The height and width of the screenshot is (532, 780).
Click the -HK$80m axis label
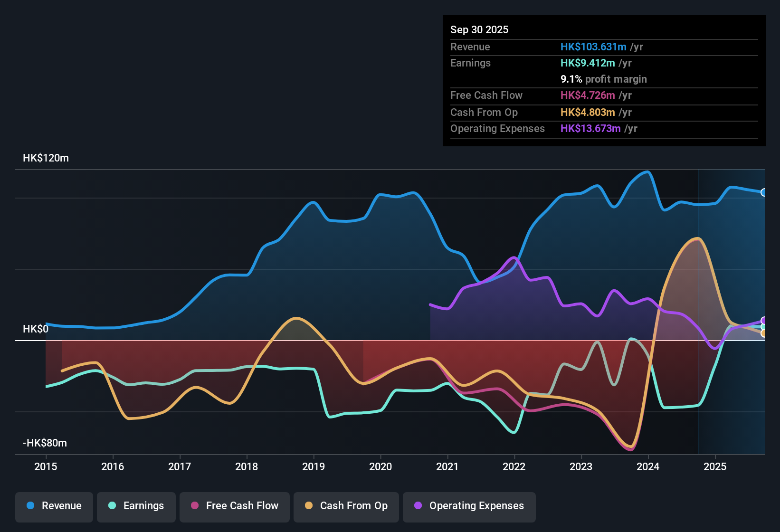click(x=45, y=443)
